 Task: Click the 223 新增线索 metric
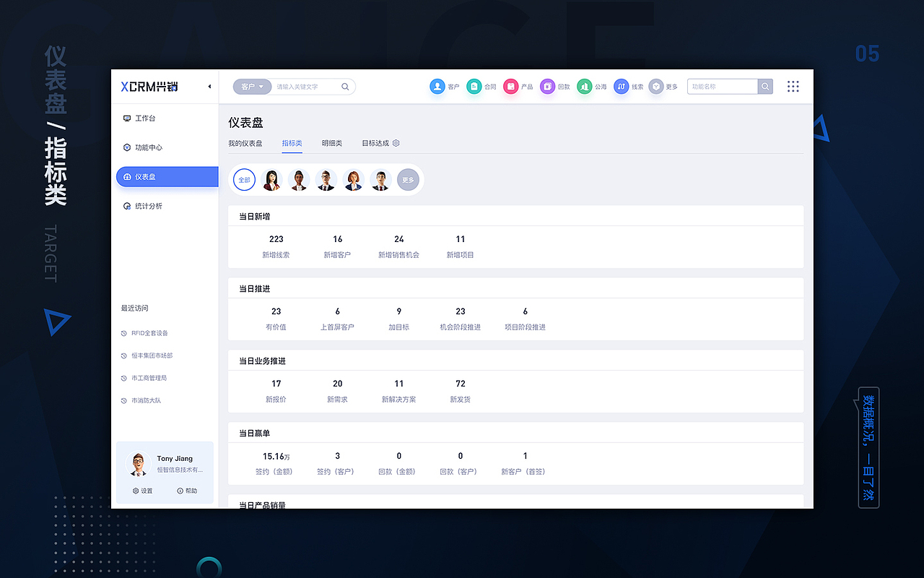[276, 246]
